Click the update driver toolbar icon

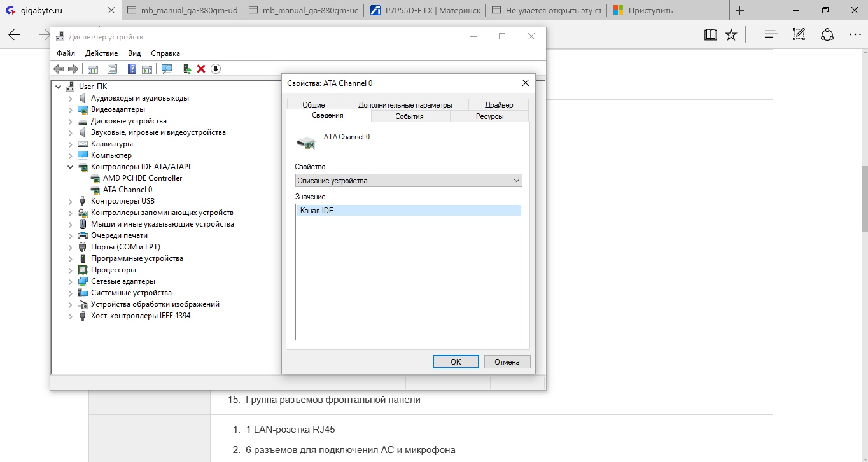coord(187,69)
